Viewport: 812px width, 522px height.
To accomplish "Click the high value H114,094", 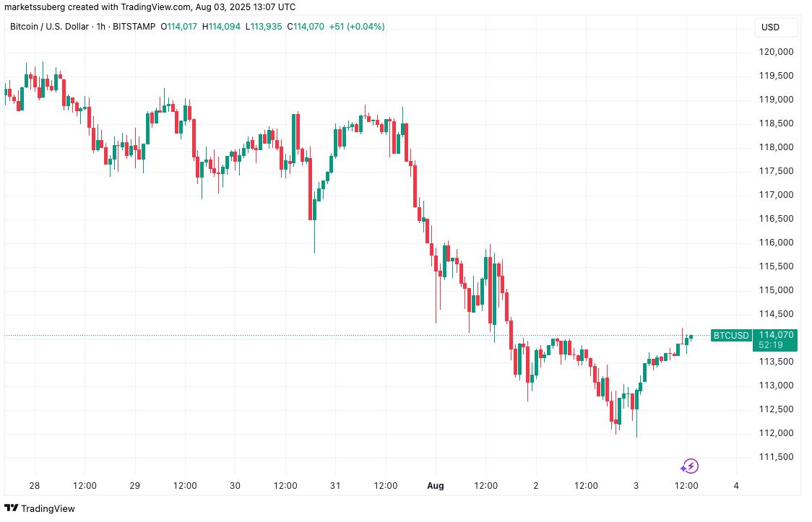I will coord(222,27).
